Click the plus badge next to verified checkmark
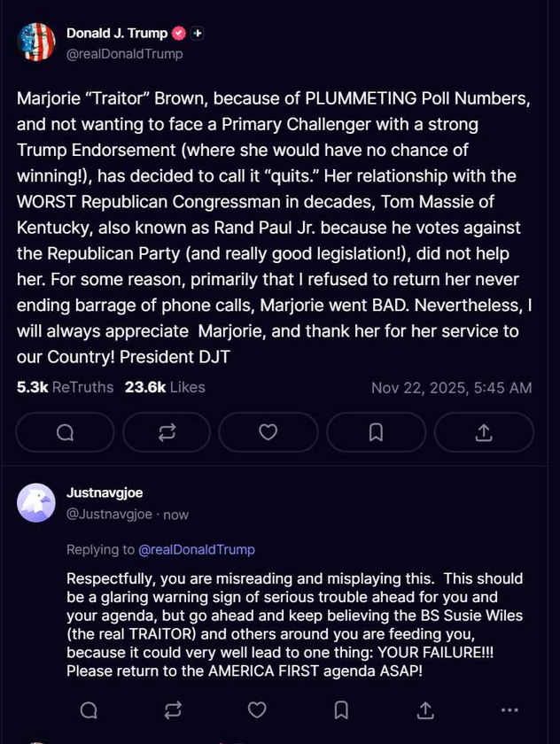 click(198, 33)
